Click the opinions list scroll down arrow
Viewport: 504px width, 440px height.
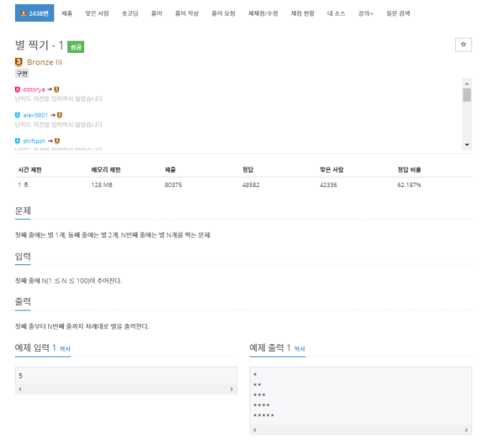tap(467, 145)
